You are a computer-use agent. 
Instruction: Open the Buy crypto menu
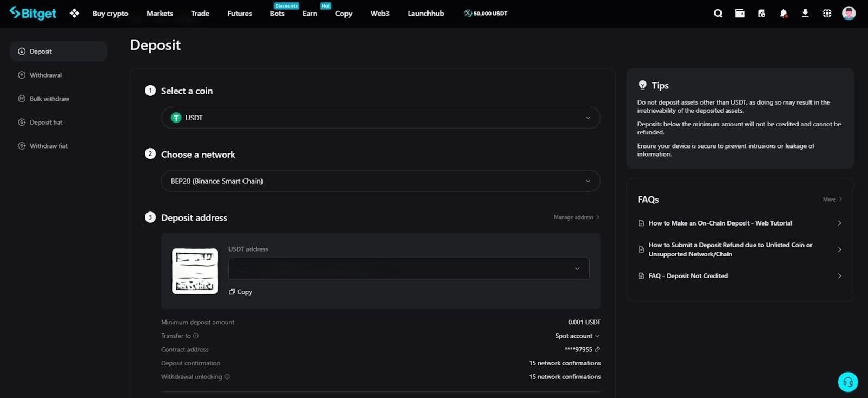click(110, 14)
